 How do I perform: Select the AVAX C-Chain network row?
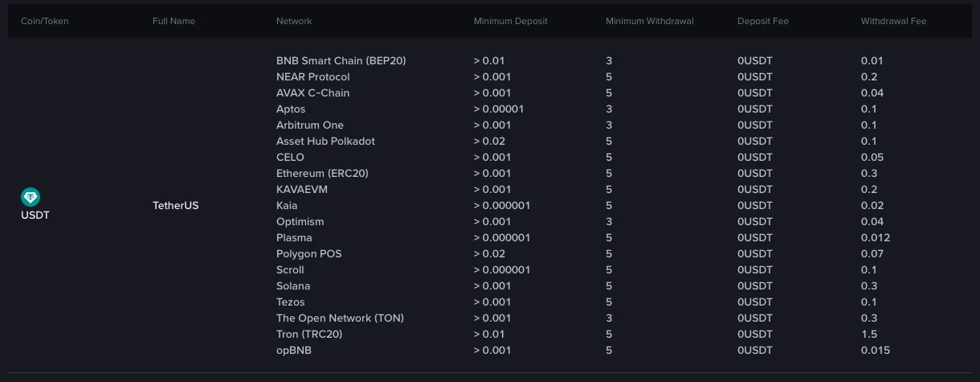[313, 93]
